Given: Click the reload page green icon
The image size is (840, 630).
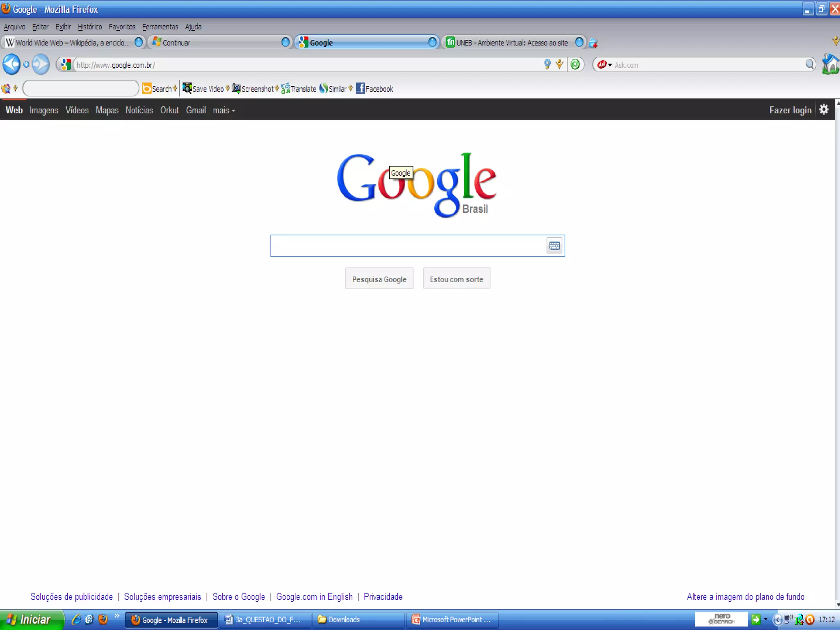Looking at the screenshot, I should pyautogui.click(x=575, y=64).
